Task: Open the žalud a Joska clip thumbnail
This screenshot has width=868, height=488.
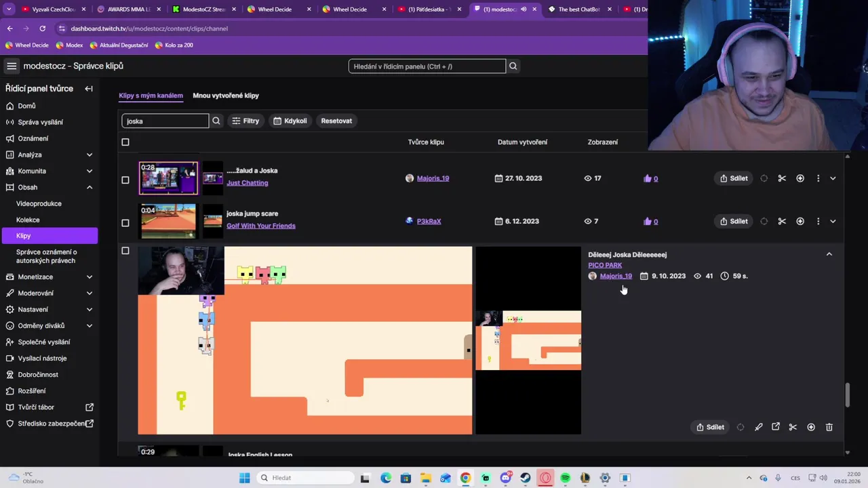Action: coord(168,178)
